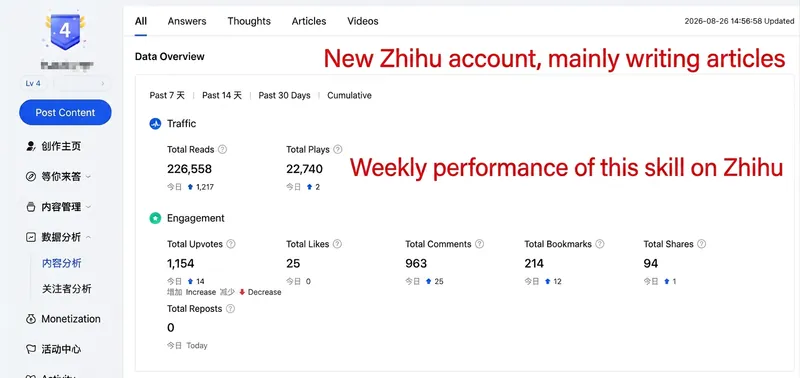
Task: Select the Cumulative time range
Action: [x=349, y=95]
